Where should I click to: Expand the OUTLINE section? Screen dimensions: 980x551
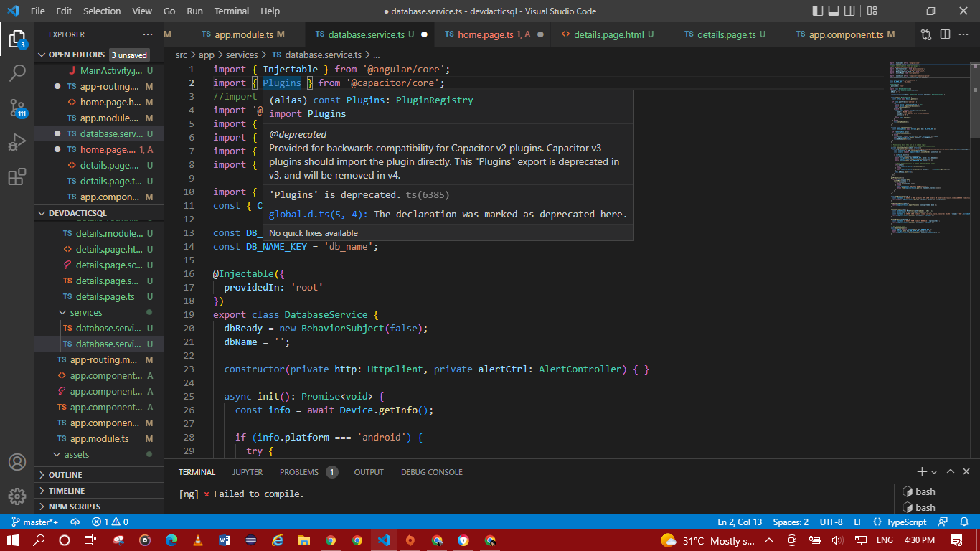(65, 475)
